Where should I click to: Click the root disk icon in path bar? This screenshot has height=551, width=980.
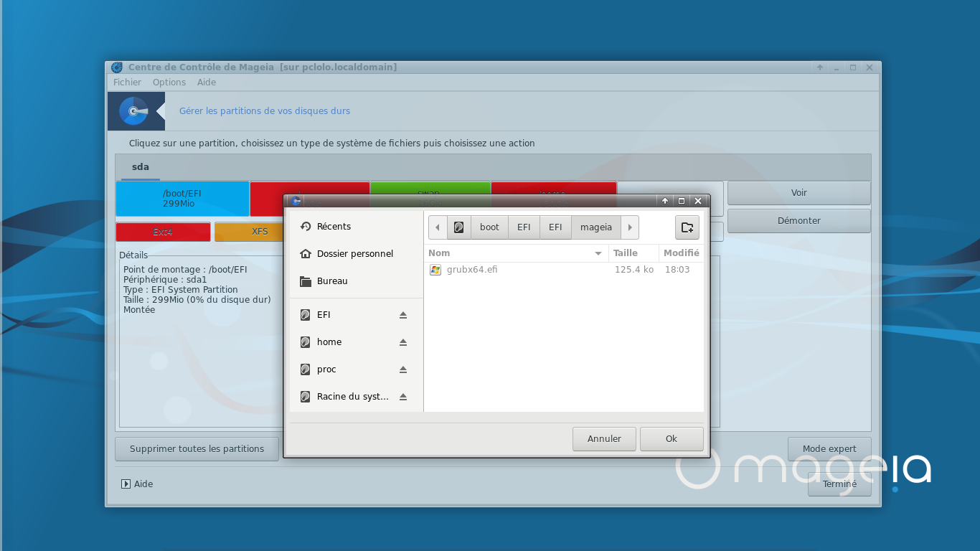[458, 227]
